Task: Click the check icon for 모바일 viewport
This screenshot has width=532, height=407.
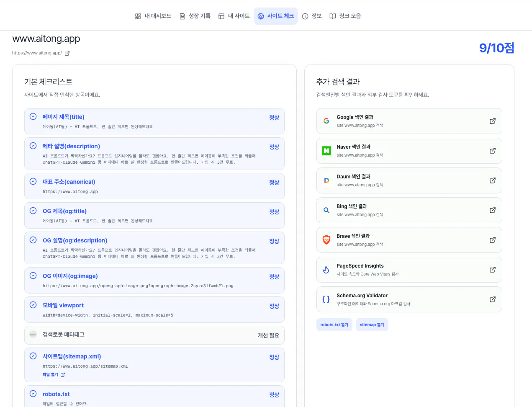Action: (33, 305)
